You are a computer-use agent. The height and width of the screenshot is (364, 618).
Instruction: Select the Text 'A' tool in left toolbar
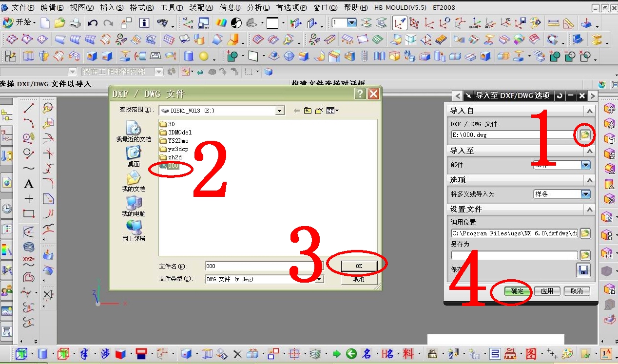pyautogui.click(x=29, y=184)
